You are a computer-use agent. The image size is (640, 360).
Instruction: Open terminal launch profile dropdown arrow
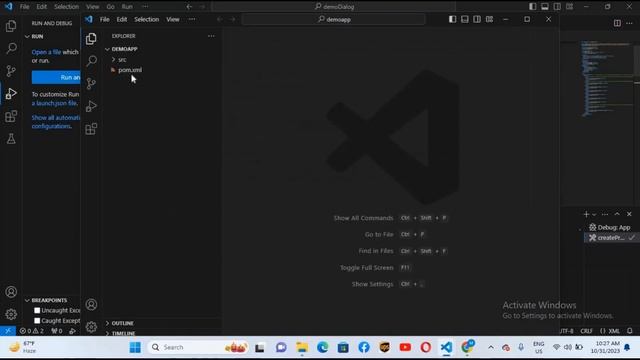pos(594,215)
